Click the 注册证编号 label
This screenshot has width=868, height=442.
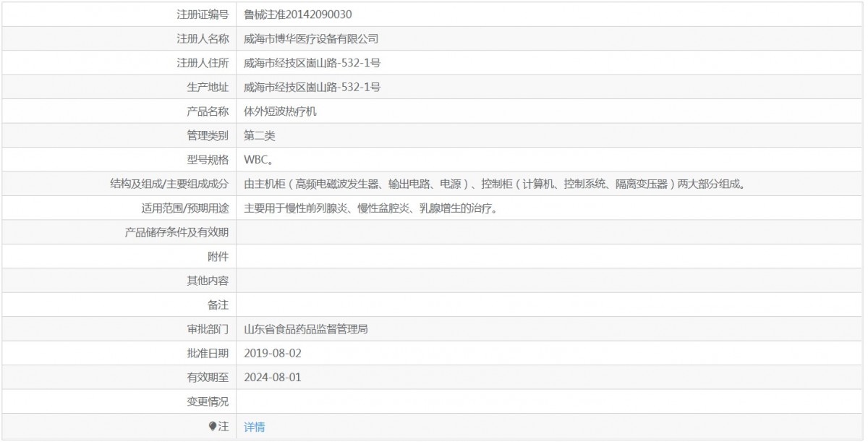tap(203, 14)
